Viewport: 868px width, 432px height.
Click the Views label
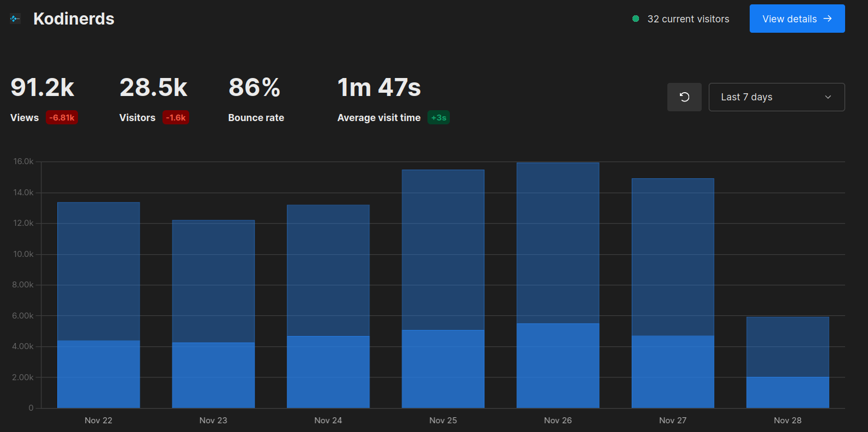(25, 118)
